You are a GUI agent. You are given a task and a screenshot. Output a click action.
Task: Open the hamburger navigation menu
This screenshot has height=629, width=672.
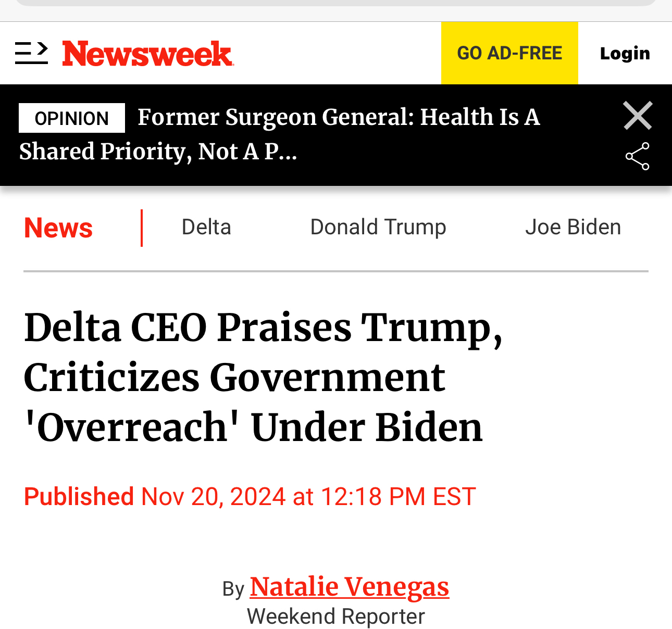point(31,53)
